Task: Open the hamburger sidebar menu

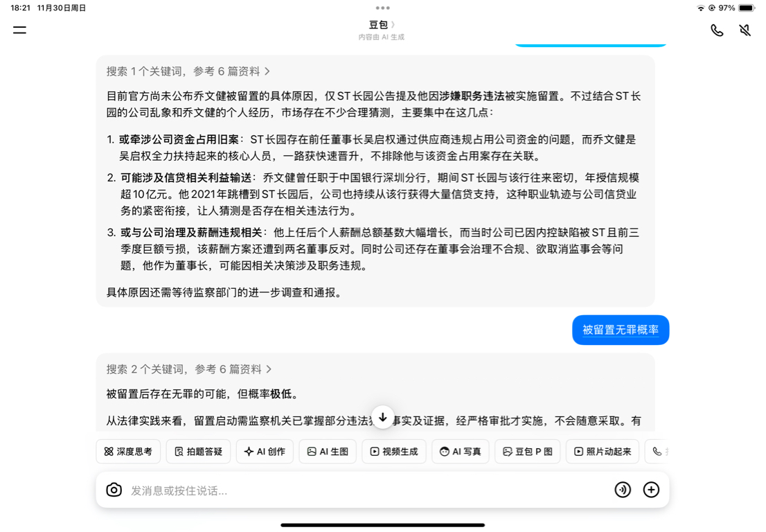Action: point(19,30)
